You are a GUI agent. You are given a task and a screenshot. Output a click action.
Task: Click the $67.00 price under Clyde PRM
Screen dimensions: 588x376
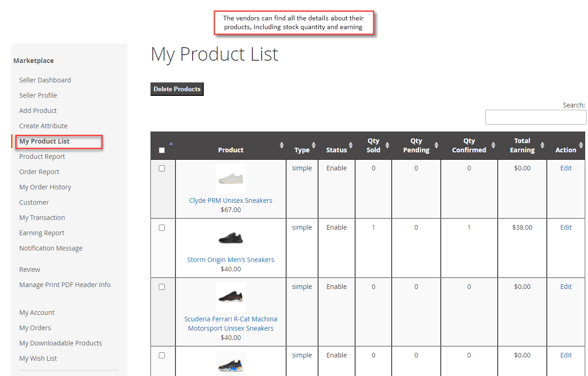(231, 210)
